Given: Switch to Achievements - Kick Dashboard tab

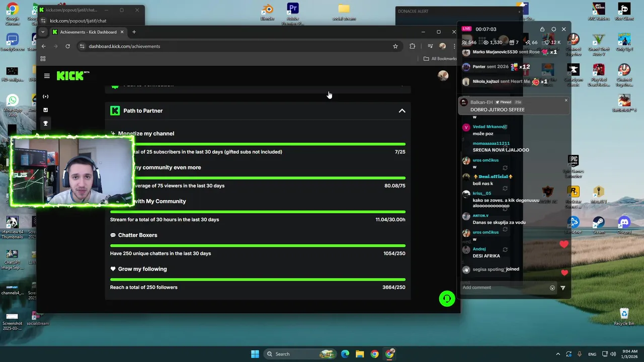Looking at the screenshot, I should (89, 32).
